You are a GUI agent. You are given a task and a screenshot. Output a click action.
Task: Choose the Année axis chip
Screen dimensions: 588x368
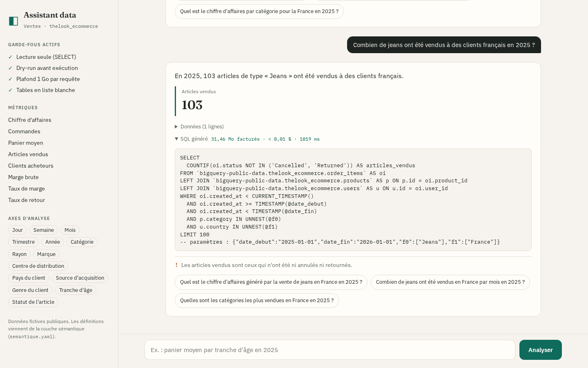(53, 242)
